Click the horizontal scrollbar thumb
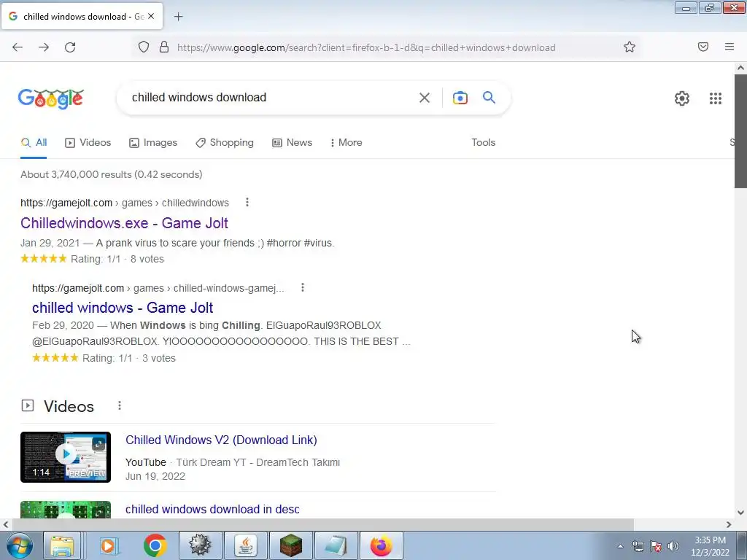The height and width of the screenshot is (560, 747). (323, 524)
